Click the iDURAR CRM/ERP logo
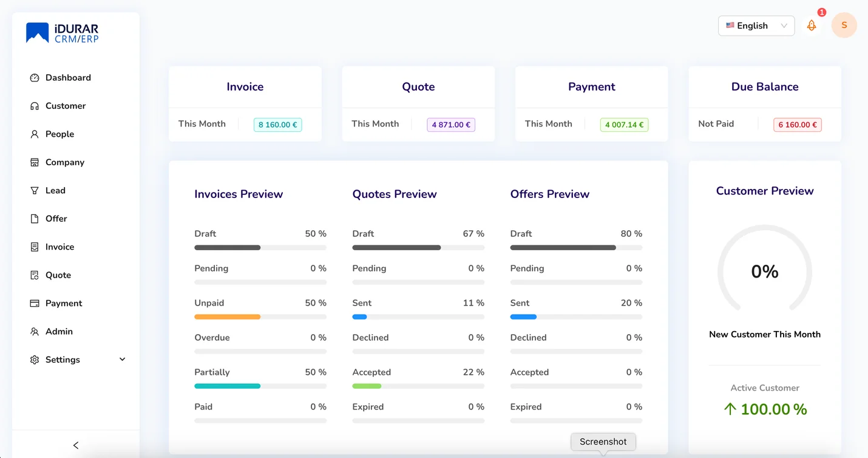This screenshot has width=868, height=458. 62,33
